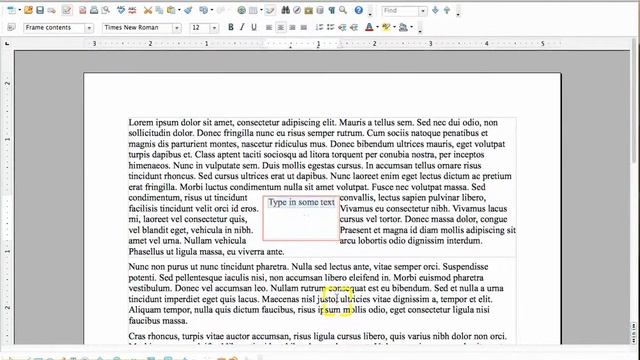Click the Cut scissors icon
This screenshot has height=360, width=640.
148,10
